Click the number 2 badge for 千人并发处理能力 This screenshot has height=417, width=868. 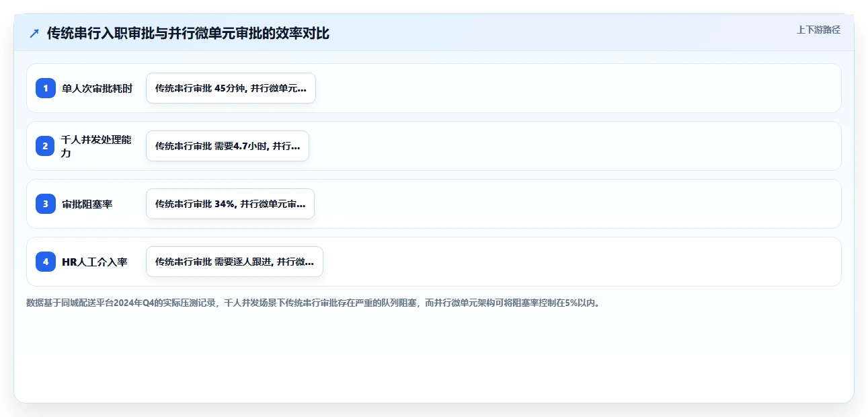click(x=46, y=146)
